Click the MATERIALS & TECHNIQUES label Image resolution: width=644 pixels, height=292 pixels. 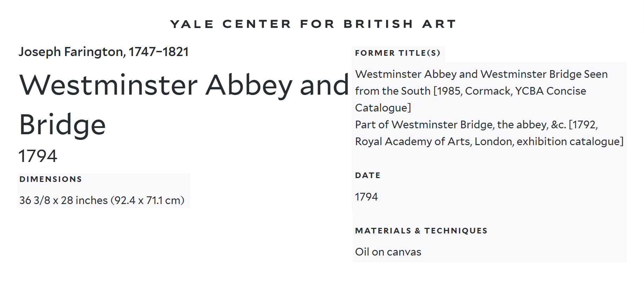(x=421, y=231)
